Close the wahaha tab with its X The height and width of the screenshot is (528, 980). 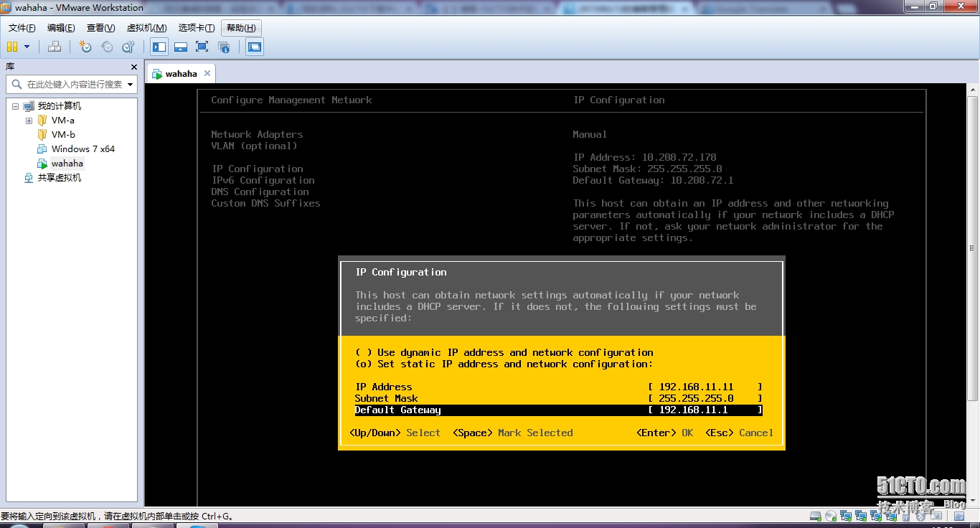click(x=207, y=73)
